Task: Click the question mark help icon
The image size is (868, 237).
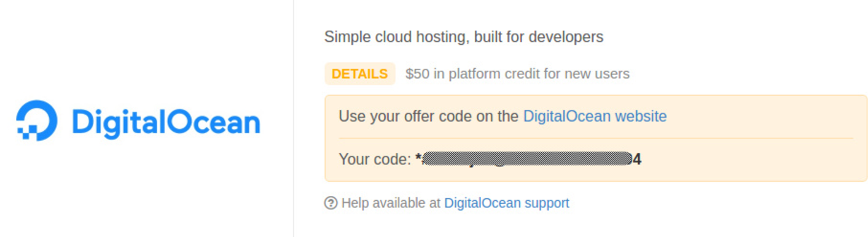Action: pos(330,203)
